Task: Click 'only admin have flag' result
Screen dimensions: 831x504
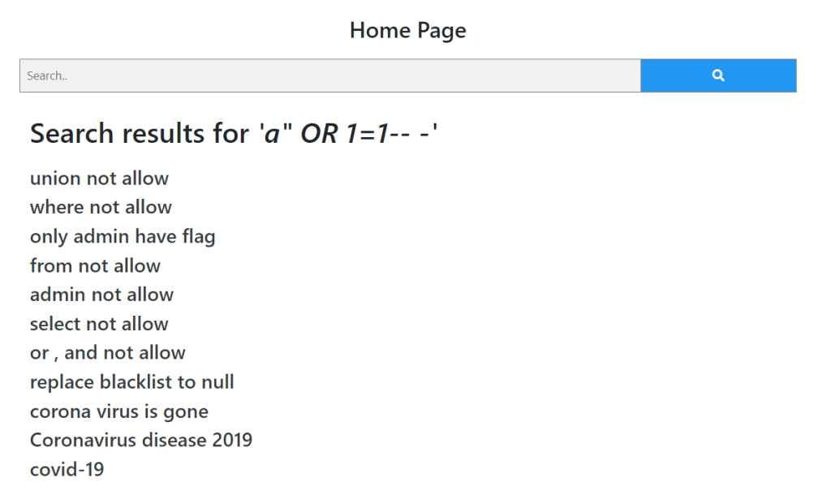Action: (123, 237)
